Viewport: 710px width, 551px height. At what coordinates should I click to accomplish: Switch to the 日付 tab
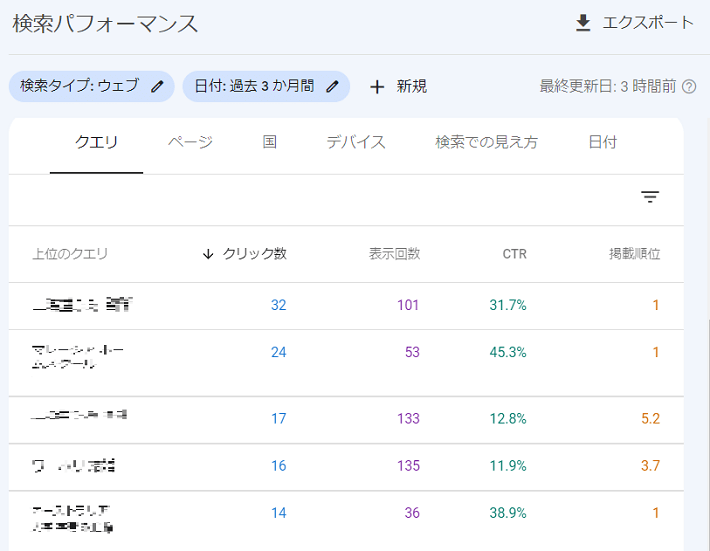tap(602, 142)
